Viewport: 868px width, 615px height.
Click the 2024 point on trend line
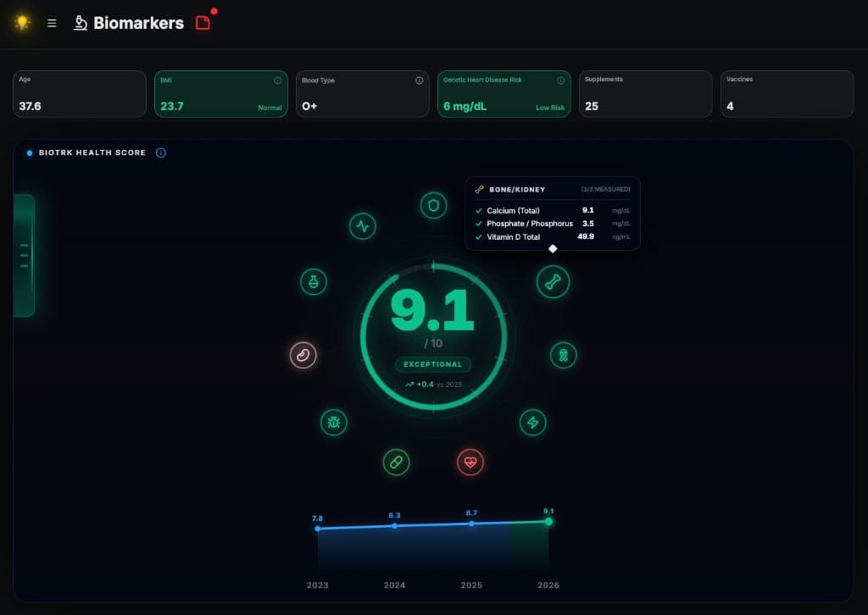[394, 526]
